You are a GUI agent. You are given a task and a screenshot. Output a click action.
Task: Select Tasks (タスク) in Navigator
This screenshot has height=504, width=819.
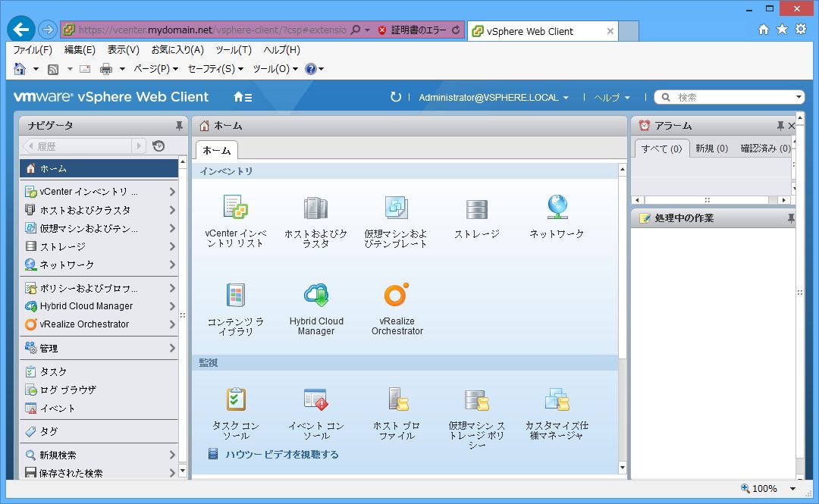point(53,372)
